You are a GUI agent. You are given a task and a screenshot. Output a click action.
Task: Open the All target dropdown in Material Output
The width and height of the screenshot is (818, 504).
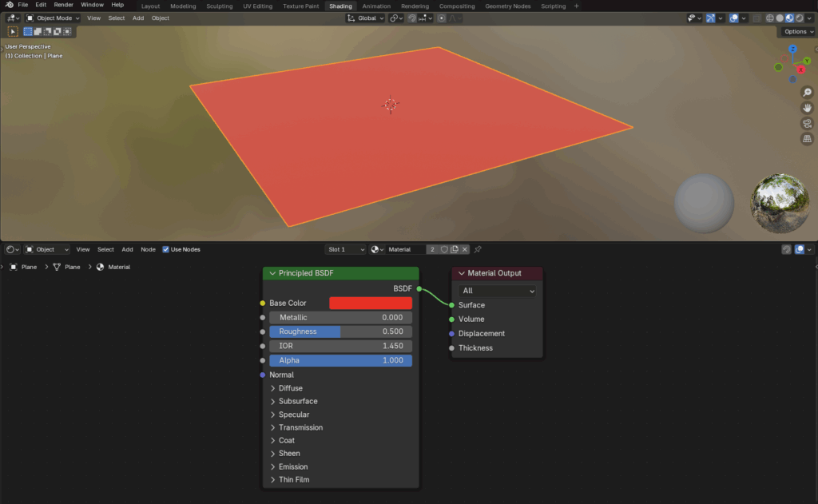tap(497, 291)
